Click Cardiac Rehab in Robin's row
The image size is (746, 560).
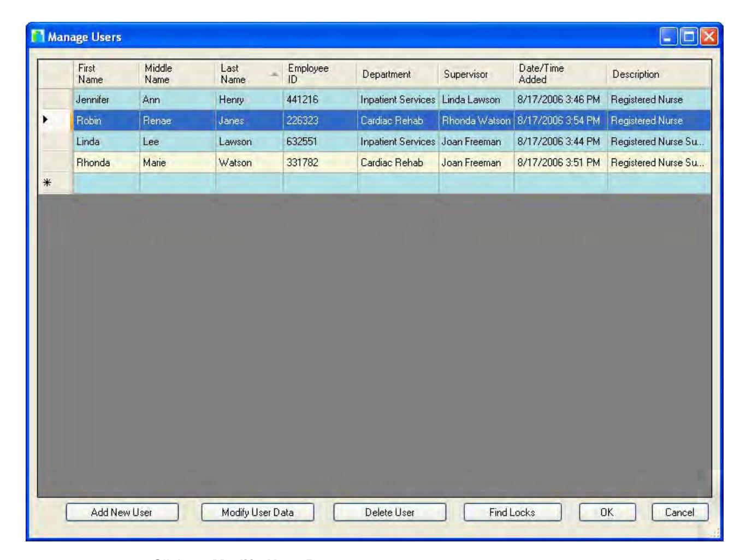click(x=398, y=121)
